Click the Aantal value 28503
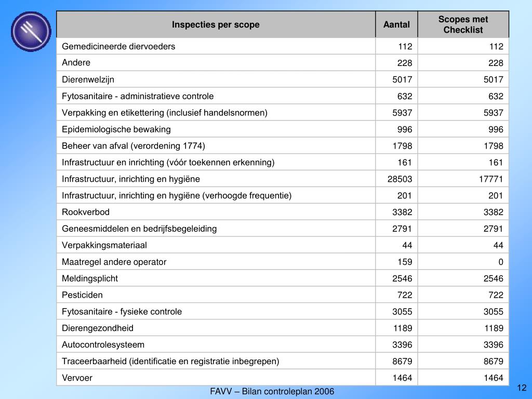 pos(400,179)
